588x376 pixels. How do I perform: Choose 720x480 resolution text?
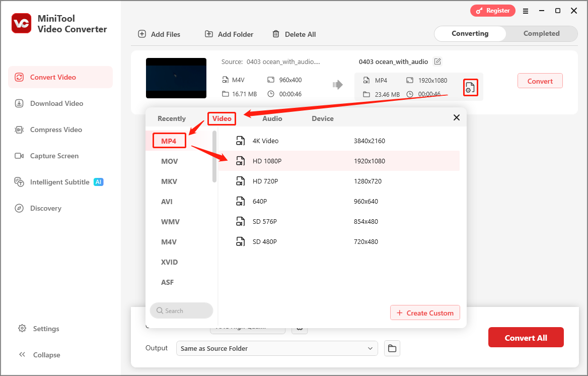click(366, 241)
